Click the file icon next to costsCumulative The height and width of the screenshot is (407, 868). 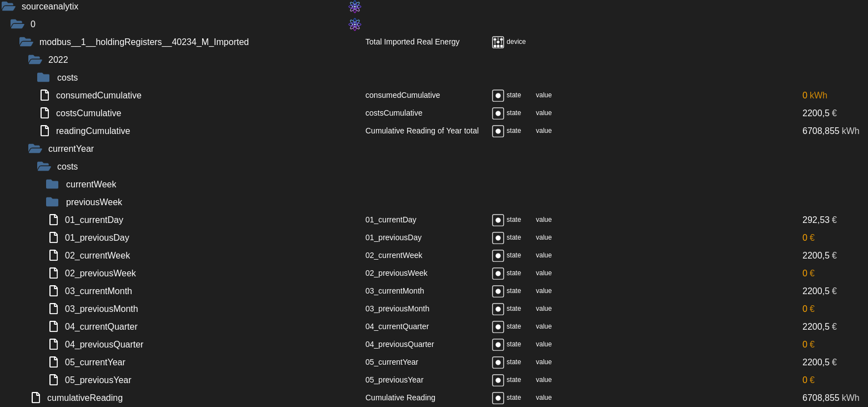click(x=45, y=113)
